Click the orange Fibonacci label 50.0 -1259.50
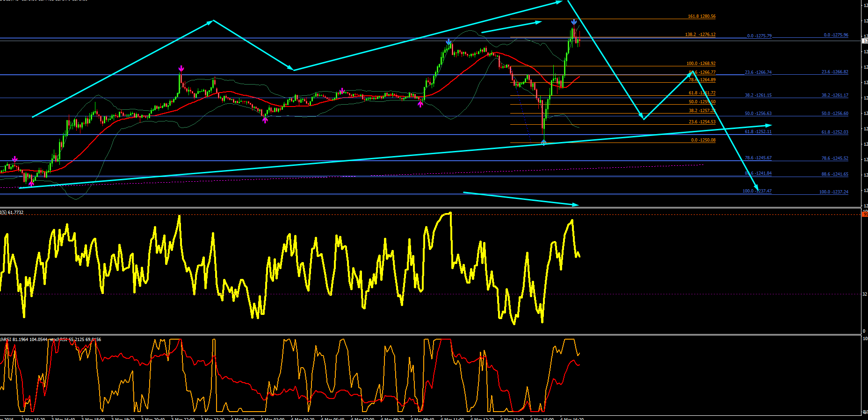Image resolution: width=868 pixels, height=420 pixels. coord(702,102)
